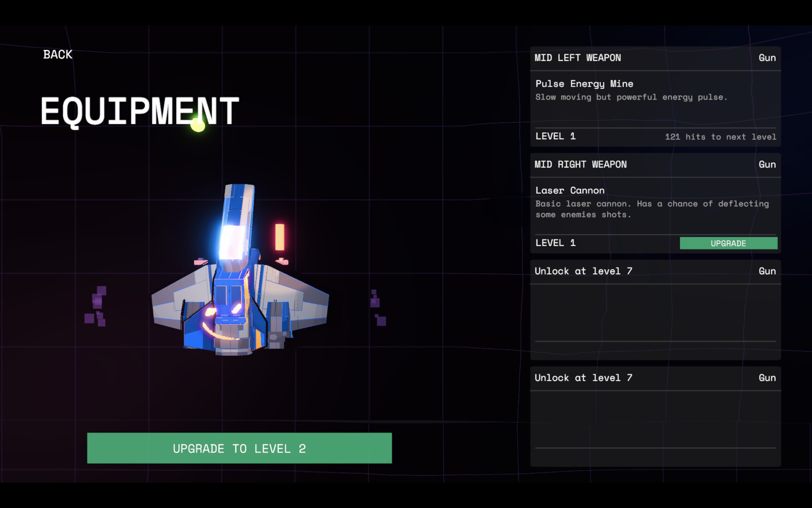This screenshot has height=508, width=812.
Task: Click the LEVEL 1 label under Pulse Energy Mine
Action: [556, 136]
